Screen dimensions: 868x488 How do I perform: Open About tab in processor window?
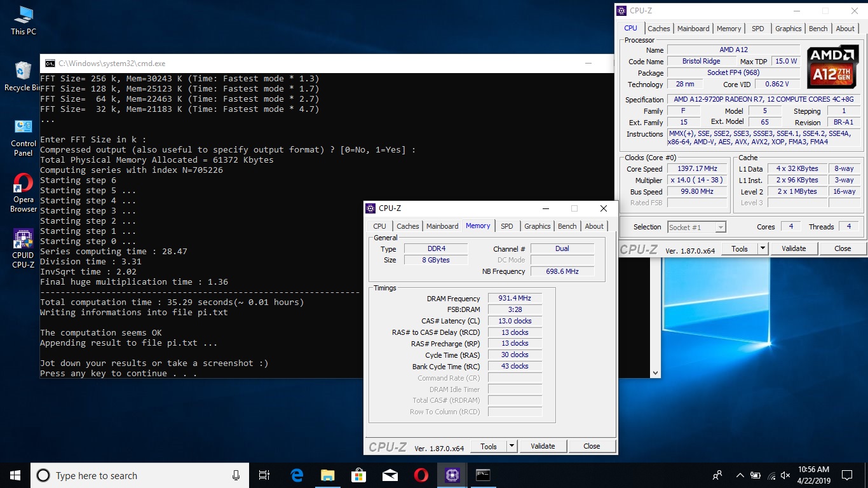[845, 29]
